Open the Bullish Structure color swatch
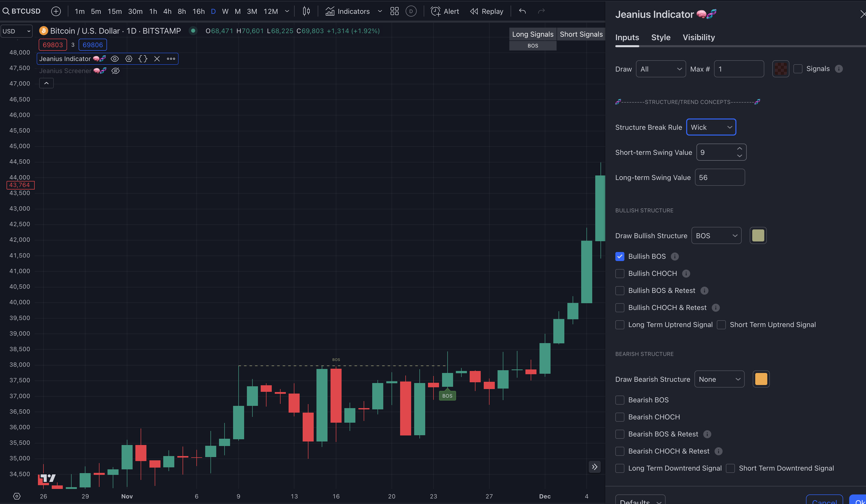866x504 pixels. click(x=758, y=236)
